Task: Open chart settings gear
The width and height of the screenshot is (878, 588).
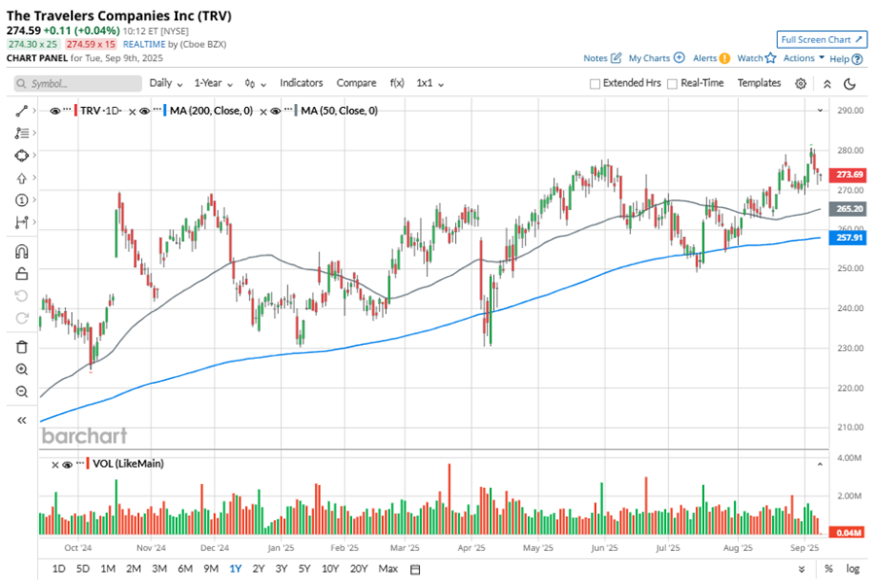Action: (x=801, y=84)
